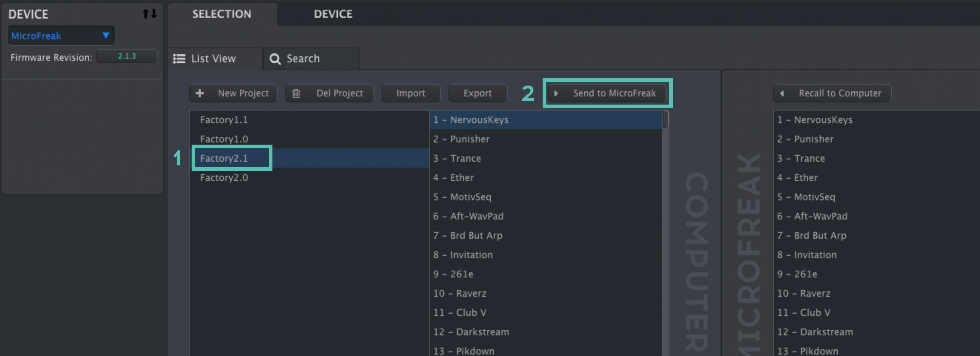Switch to the SELECTION tab
Image resolution: width=980 pixels, height=356 pixels.
coord(221,14)
